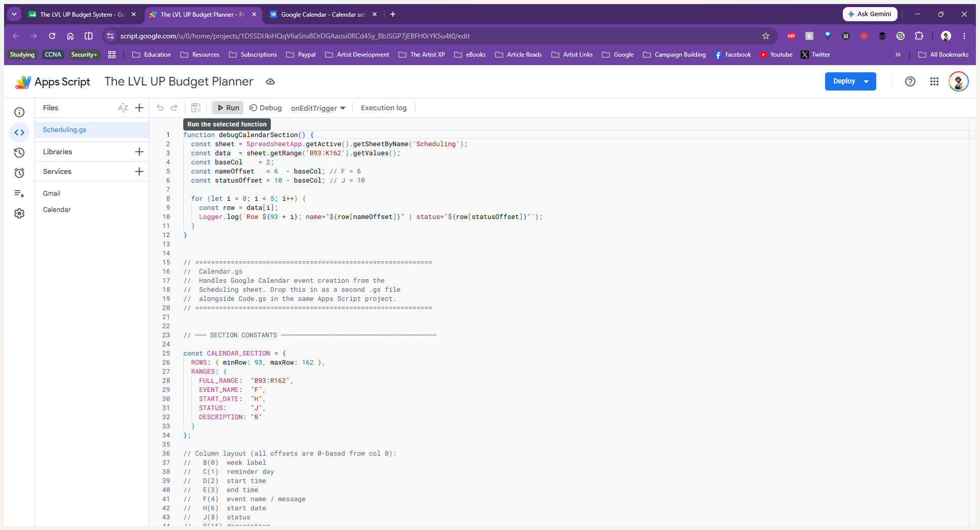Run the selected function
Image resolution: width=980 pixels, height=530 pixels.
pos(228,108)
